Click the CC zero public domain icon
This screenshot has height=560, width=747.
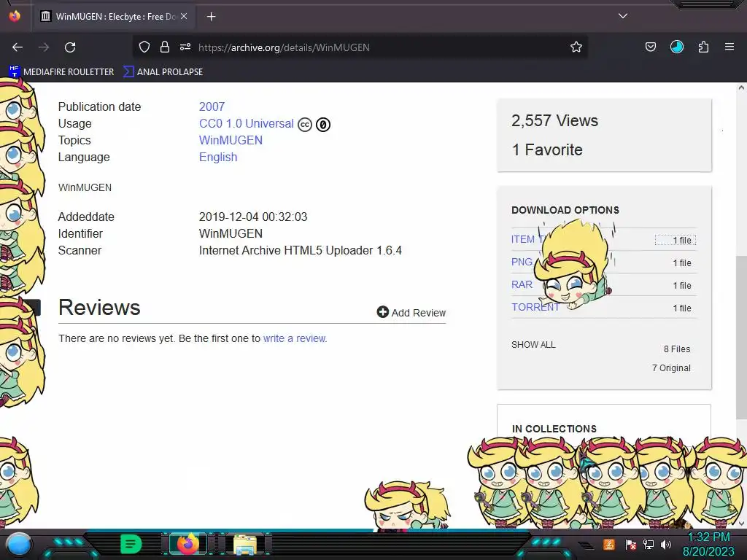coord(323,124)
